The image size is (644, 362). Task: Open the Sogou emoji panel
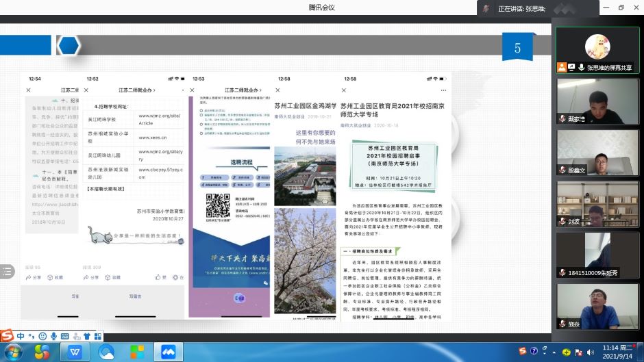tap(42, 336)
